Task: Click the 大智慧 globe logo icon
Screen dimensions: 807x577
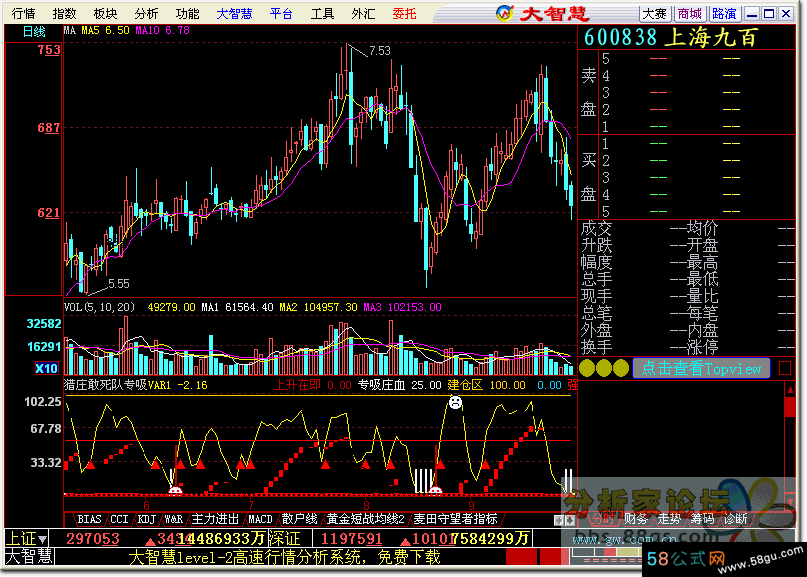Action: [x=504, y=13]
